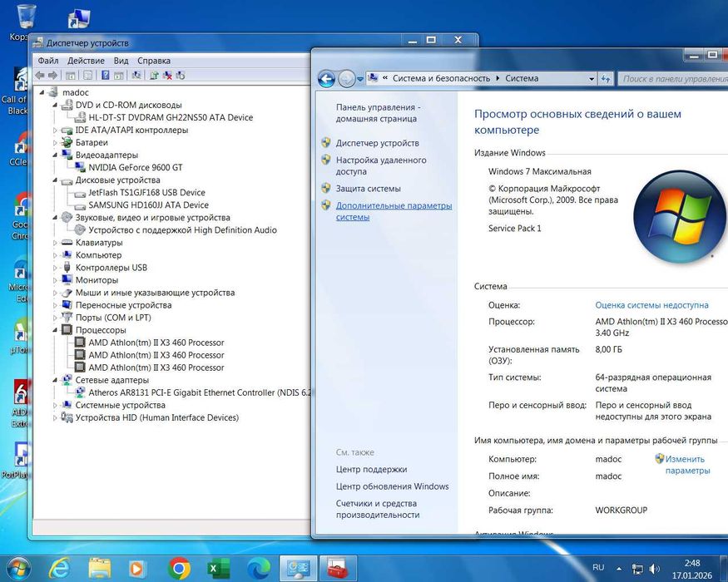Image resolution: width=728 pixels, height=582 pixels.
Task: Expand the Системные устройства node
Action: (55, 405)
